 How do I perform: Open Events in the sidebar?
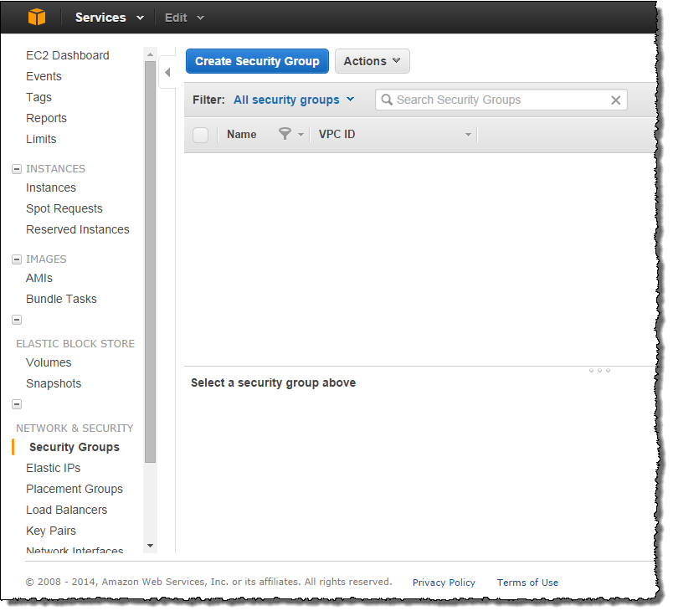(44, 76)
